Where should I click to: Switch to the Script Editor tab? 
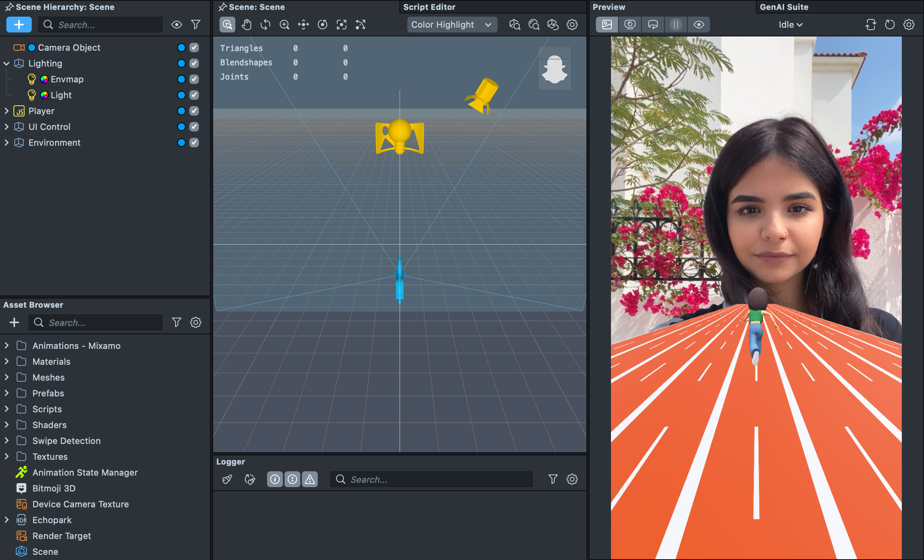[430, 7]
